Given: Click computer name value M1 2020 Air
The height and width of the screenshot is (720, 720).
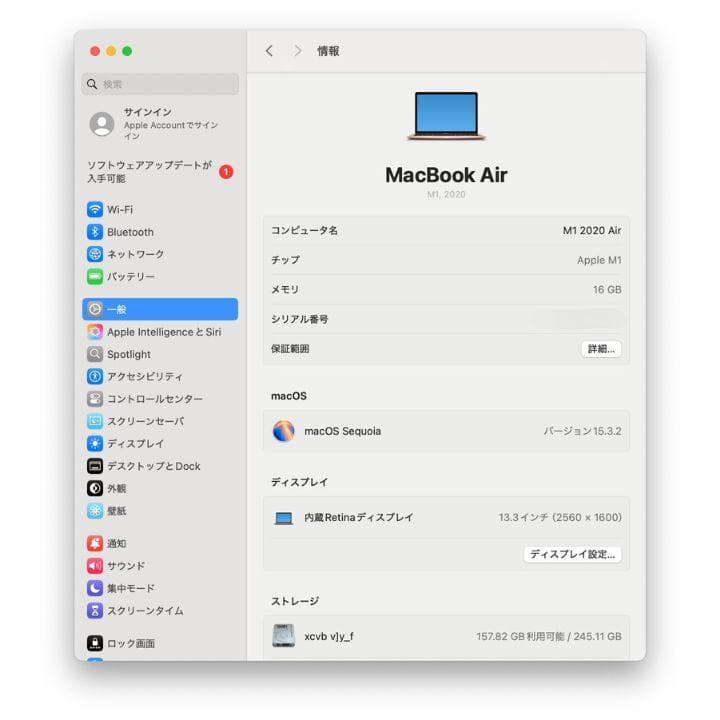Looking at the screenshot, I should (x=592, y=231).
